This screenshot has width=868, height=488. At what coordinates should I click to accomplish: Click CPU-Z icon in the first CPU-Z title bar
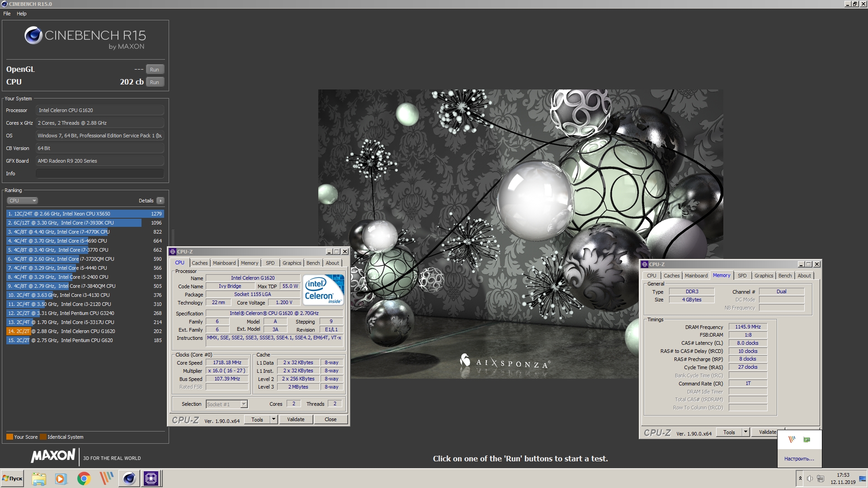coord(172,252)
